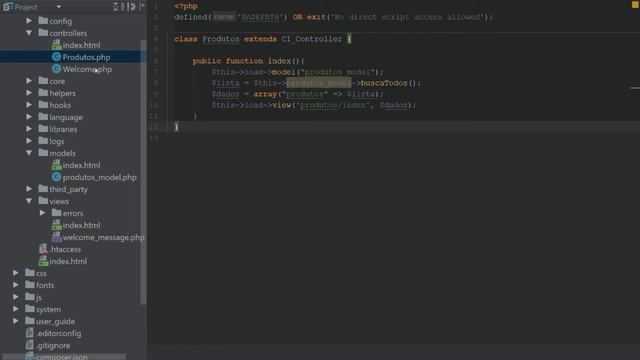Select the controllers folder icon
640x360 pixels.
43,32
